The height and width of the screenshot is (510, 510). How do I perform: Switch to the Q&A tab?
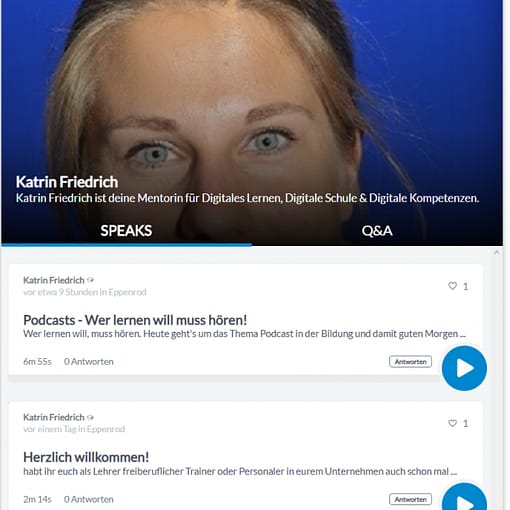pyautogui.click(x=377, y=231)
